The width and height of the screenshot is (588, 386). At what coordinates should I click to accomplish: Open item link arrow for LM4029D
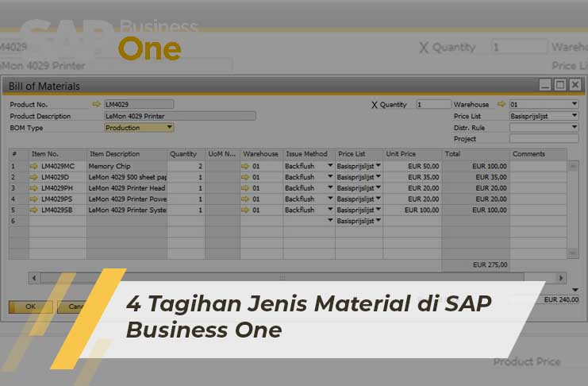pos(34,177)
